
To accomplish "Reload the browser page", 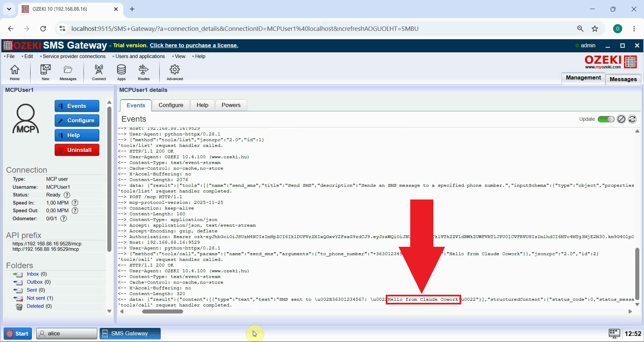I will click(43, 28).
